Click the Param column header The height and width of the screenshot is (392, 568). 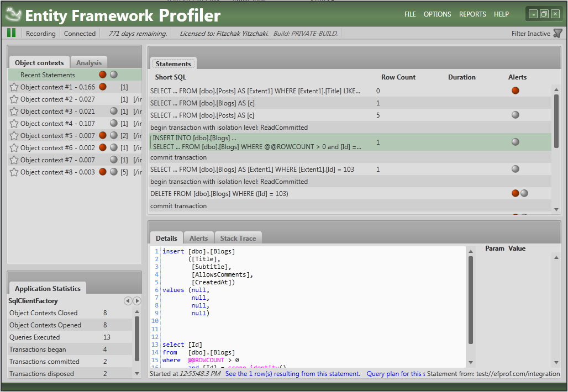pyautogui.click(x=495, y=248)
